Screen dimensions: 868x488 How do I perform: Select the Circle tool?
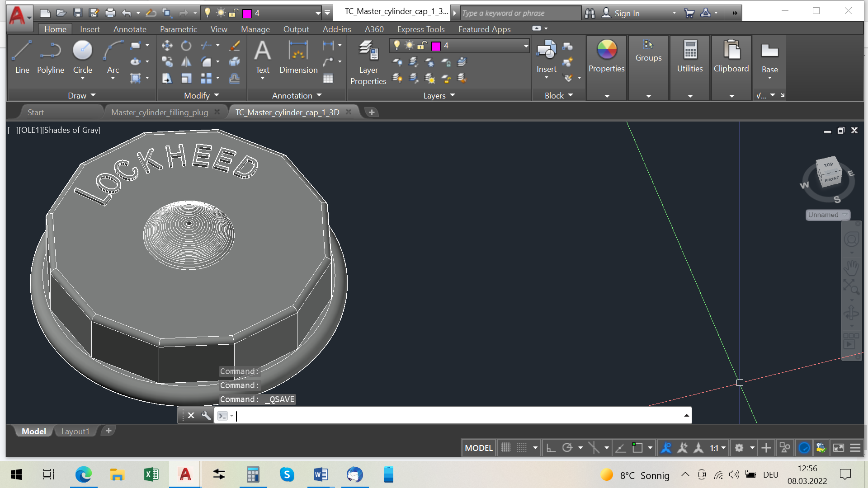coord(82,56)
